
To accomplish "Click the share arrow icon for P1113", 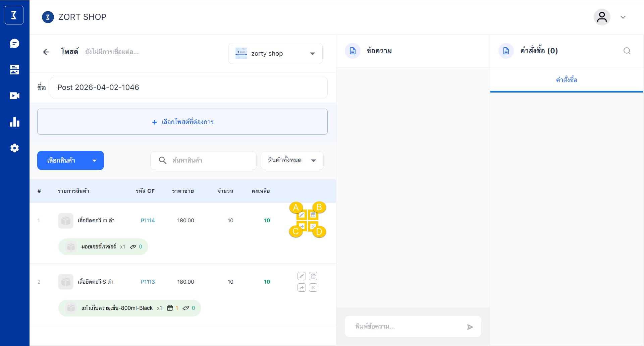I will tap(302, 288).
